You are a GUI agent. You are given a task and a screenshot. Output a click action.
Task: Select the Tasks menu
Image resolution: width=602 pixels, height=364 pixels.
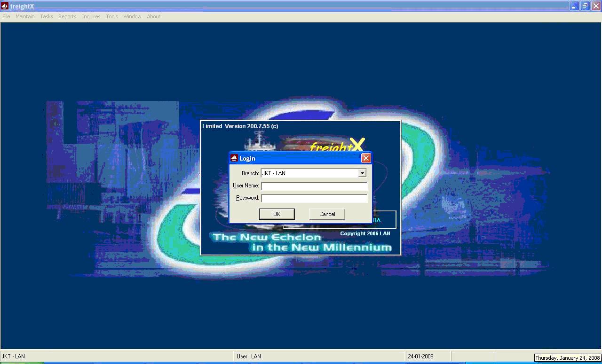point(46,16)
